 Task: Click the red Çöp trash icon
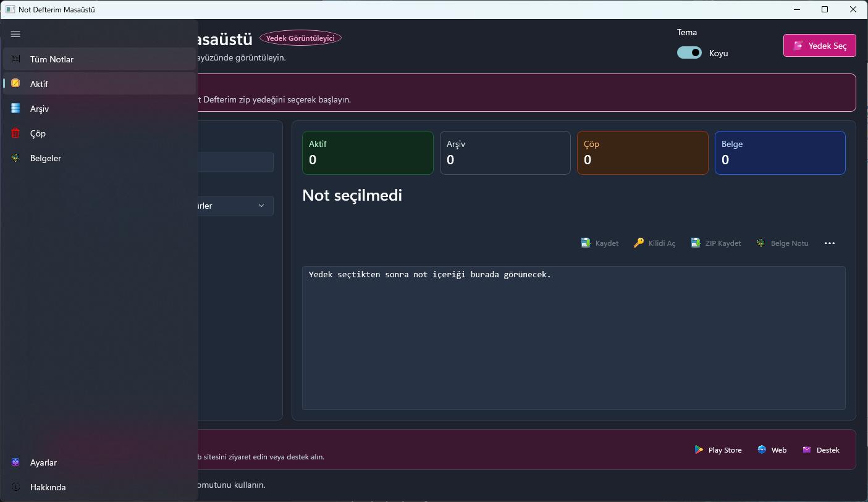[15, 133]
